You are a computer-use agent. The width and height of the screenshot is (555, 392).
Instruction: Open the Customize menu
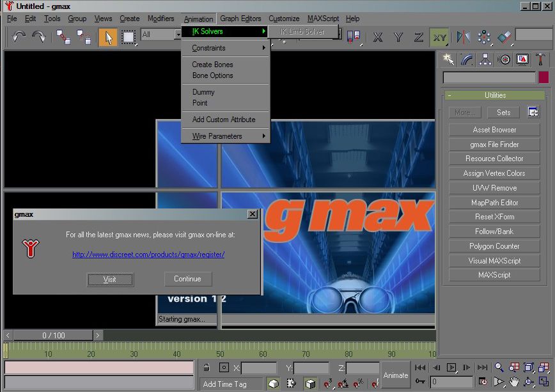click(x=284, y=19)
